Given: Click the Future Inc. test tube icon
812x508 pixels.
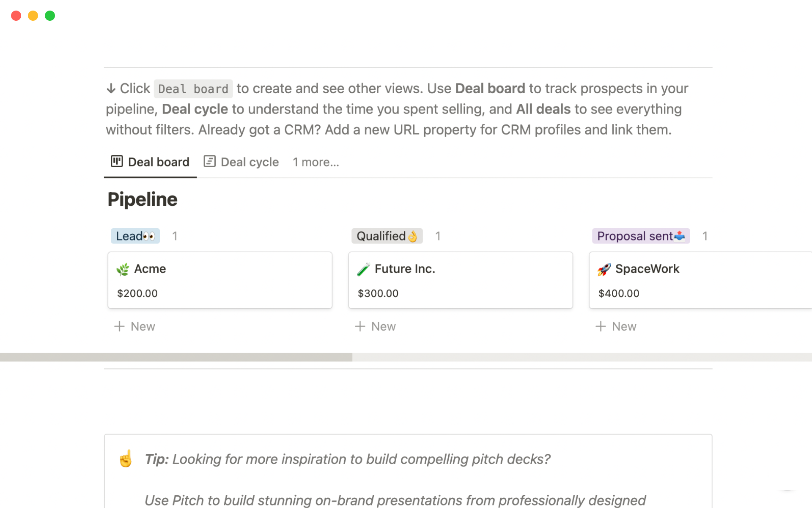Looking at the screenshot, I should [363, 269].
